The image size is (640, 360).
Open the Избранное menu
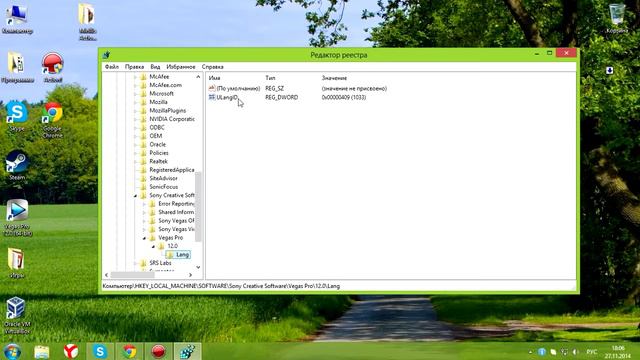(181, 67)
